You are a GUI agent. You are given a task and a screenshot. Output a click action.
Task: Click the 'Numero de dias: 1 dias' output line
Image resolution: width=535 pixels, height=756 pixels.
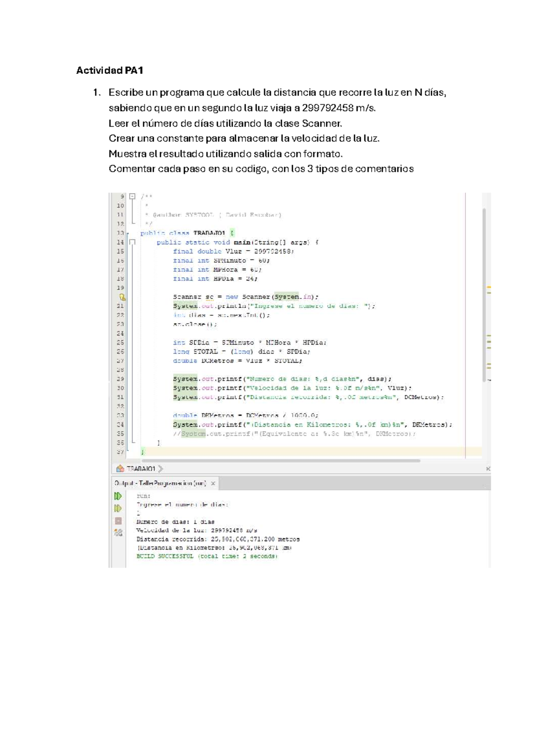(175, 522)
